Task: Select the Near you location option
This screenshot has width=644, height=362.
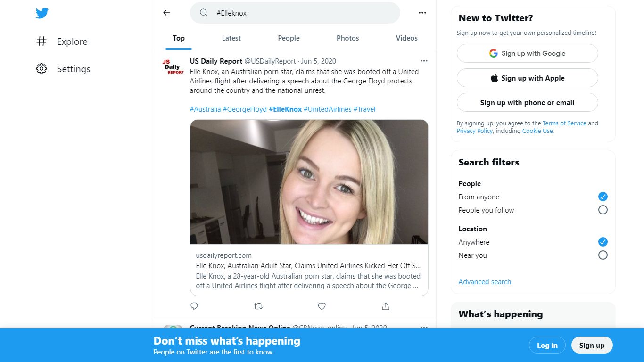Action: [603, 255]
